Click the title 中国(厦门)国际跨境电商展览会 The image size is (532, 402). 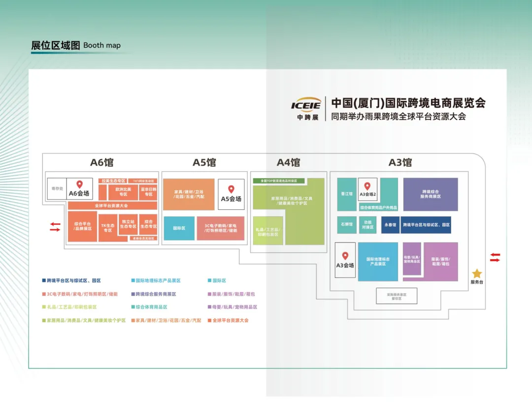click(x=408, y=103)
